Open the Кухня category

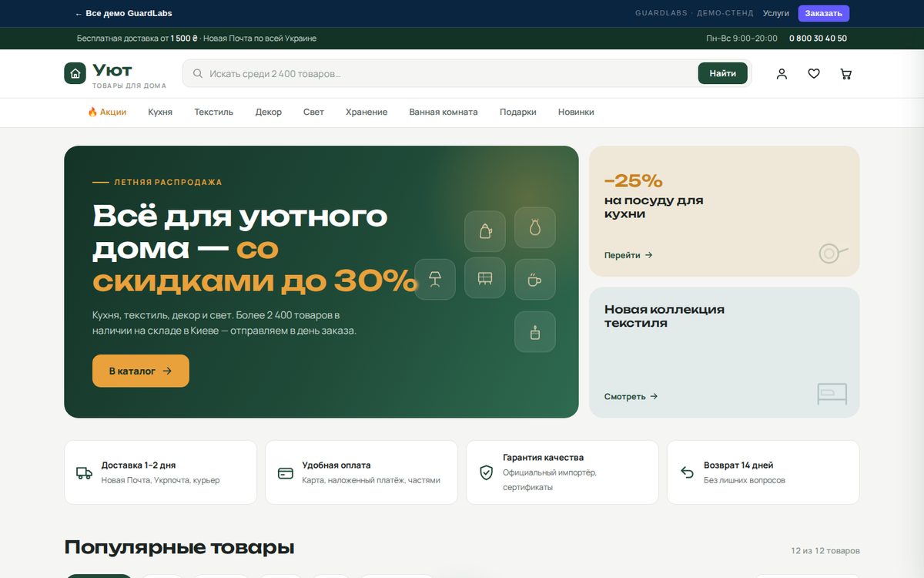[x=160, y=112]
